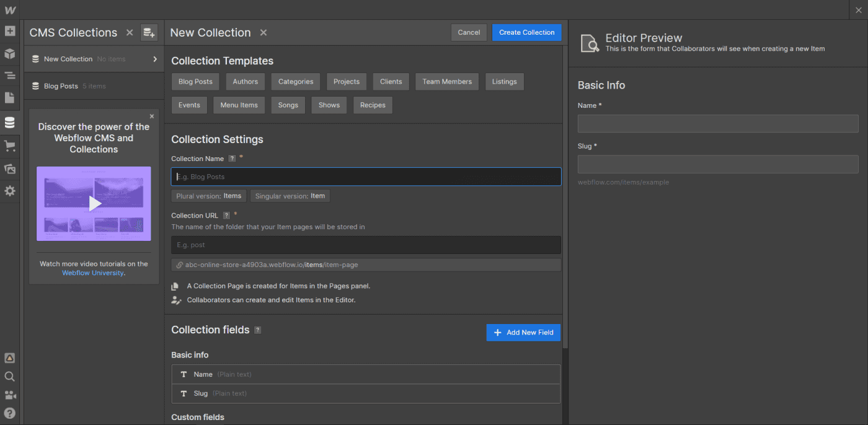Close the designer overlay with top-right X
Image resolution: width=868 pixels, height=425 pixels.
858,10
